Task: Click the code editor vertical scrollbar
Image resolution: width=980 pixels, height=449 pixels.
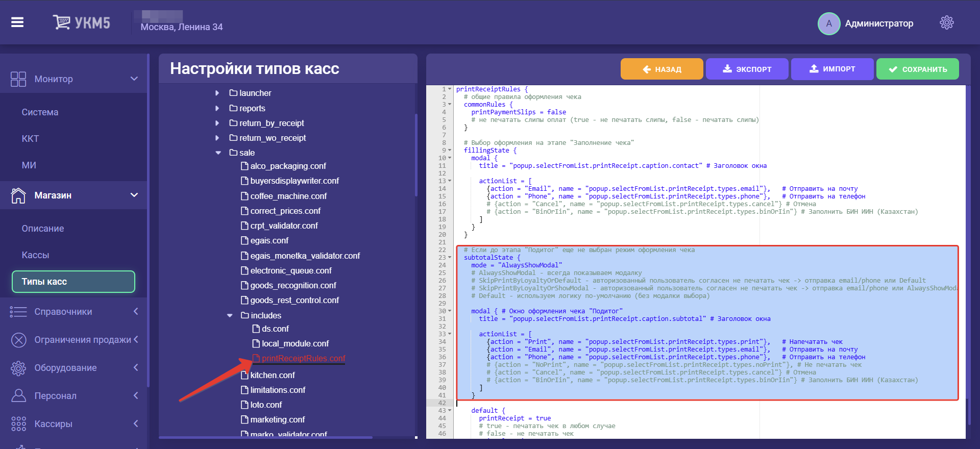Action: [968, 412]
